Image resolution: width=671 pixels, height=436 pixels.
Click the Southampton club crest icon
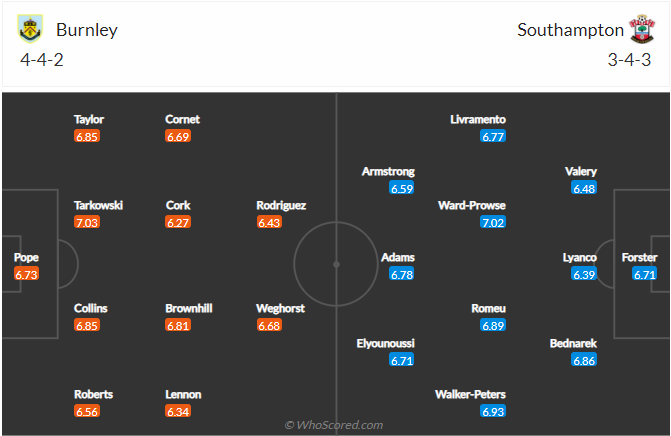tap(641, 29)
